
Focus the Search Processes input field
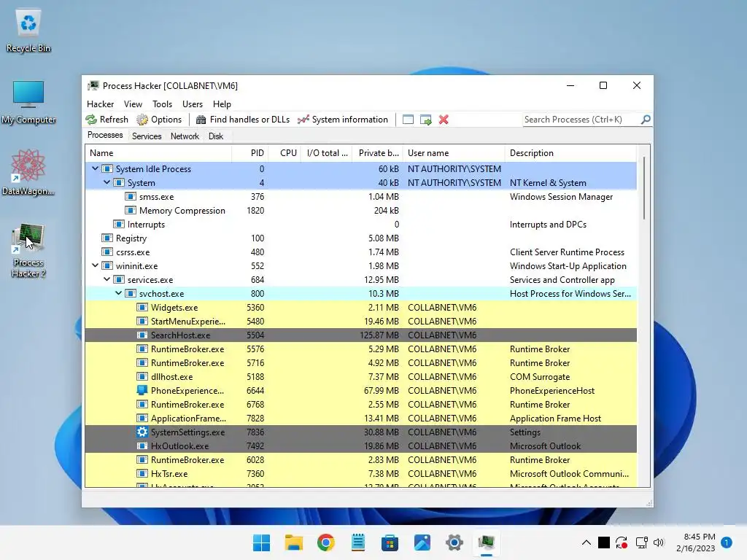click(581, 120)
